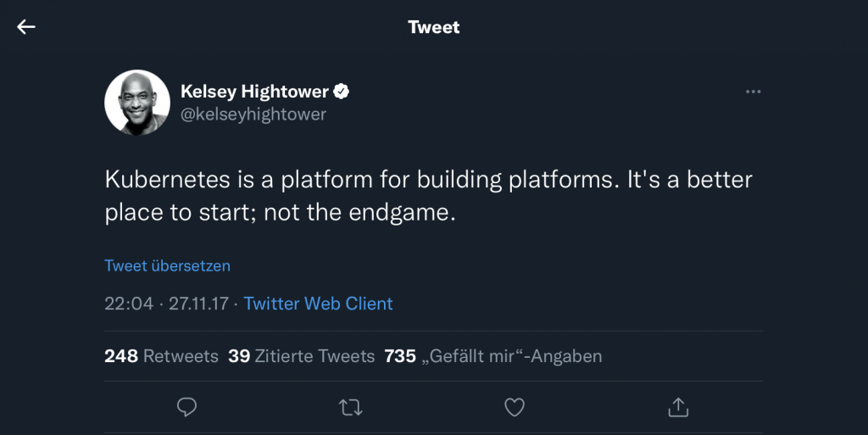This screenshot has height=435, width=868.
Task: Click the Tweet übersetzen link
Action: 167,265
